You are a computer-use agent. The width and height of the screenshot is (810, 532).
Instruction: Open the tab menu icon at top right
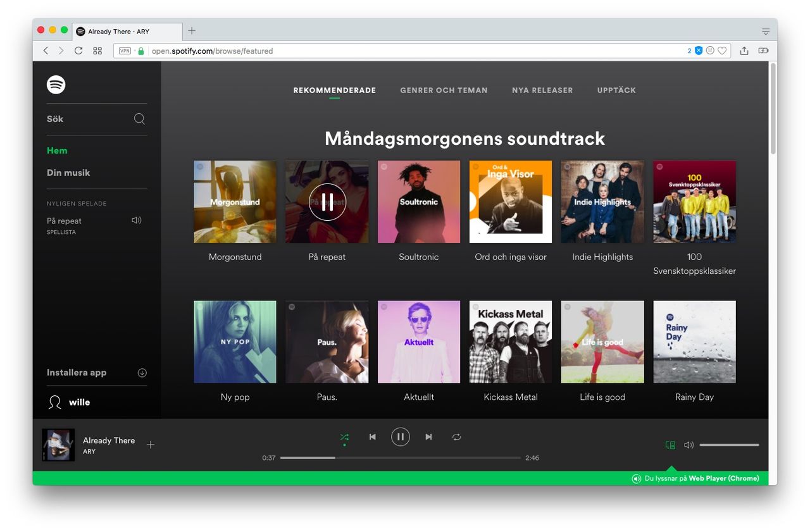(x=766, y=32)
